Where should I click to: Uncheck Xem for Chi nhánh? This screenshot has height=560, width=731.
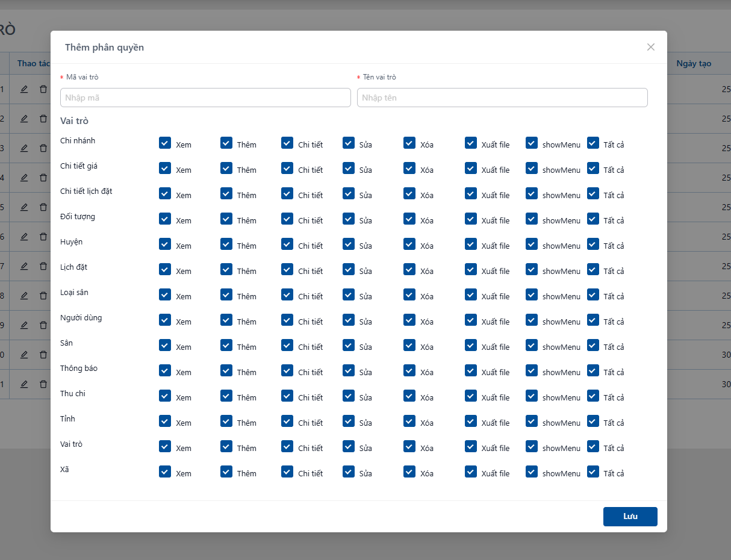point(165,143)
